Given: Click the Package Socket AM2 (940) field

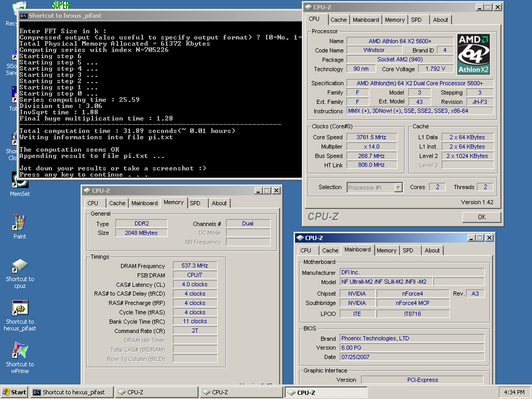Looking at the screenshot, I should pyautogui.click(x=400, y=59).
